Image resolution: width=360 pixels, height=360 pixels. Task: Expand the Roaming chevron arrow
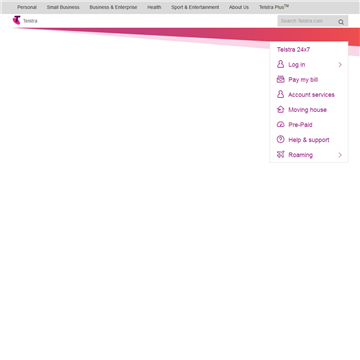coord(340,155)
